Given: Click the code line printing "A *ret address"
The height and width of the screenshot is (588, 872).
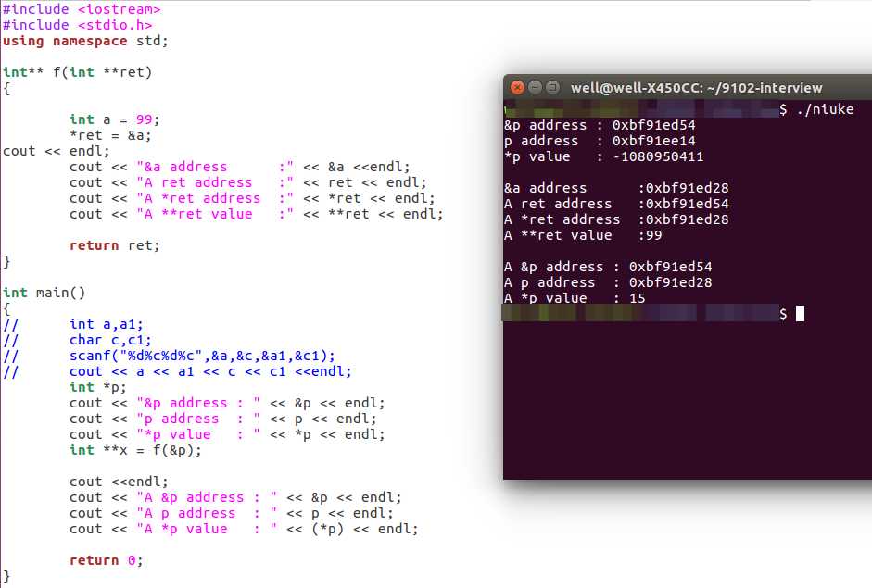Looking at the screenshot, I should pyautogui.click(x=252, y=198).
